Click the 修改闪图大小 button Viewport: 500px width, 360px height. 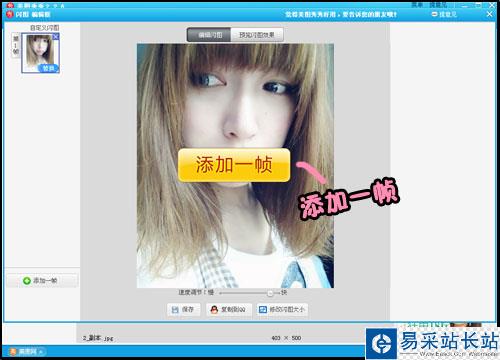click(x=282, y=310)
